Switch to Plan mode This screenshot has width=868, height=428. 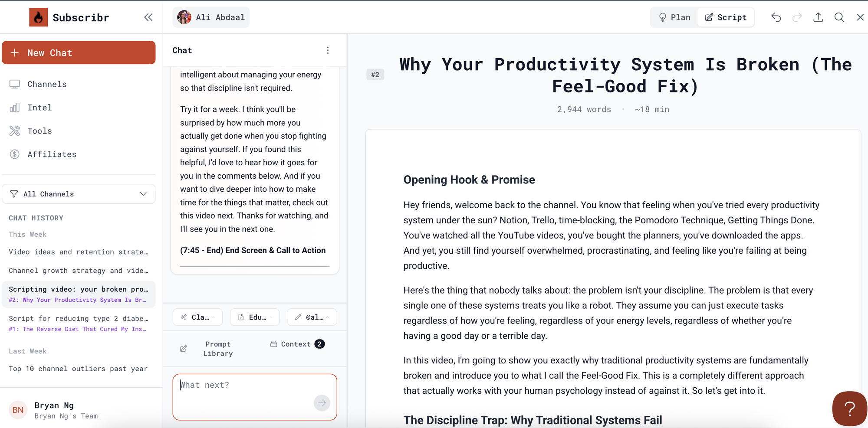pos(674,17)
